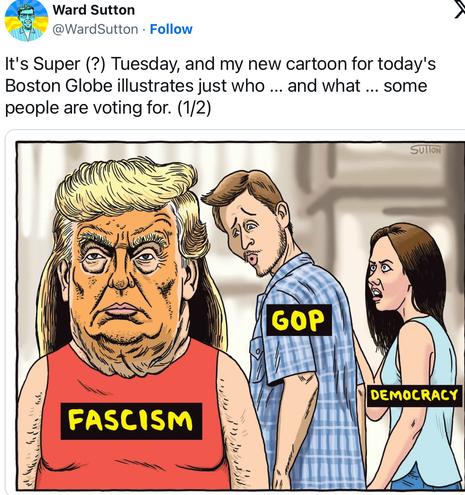Open the Ward Sutton display name
This screenshot has width=465, height=495.
(94, 10)
